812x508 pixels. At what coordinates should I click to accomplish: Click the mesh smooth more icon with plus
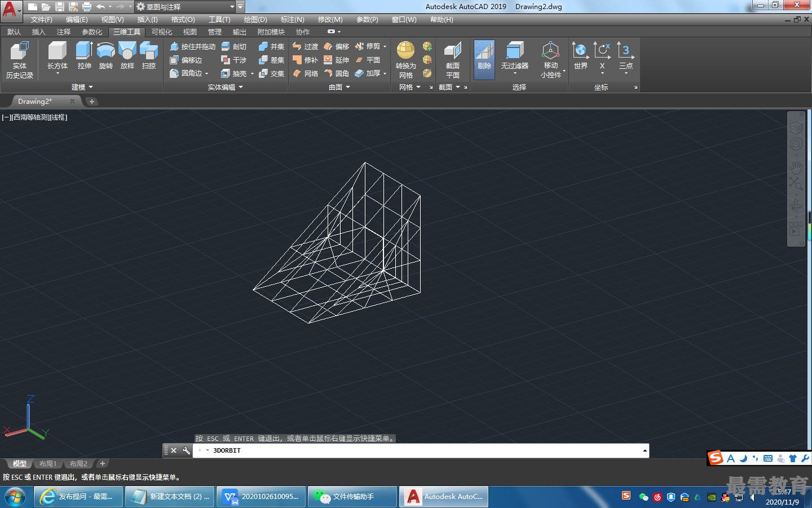[x=427, y=46]
